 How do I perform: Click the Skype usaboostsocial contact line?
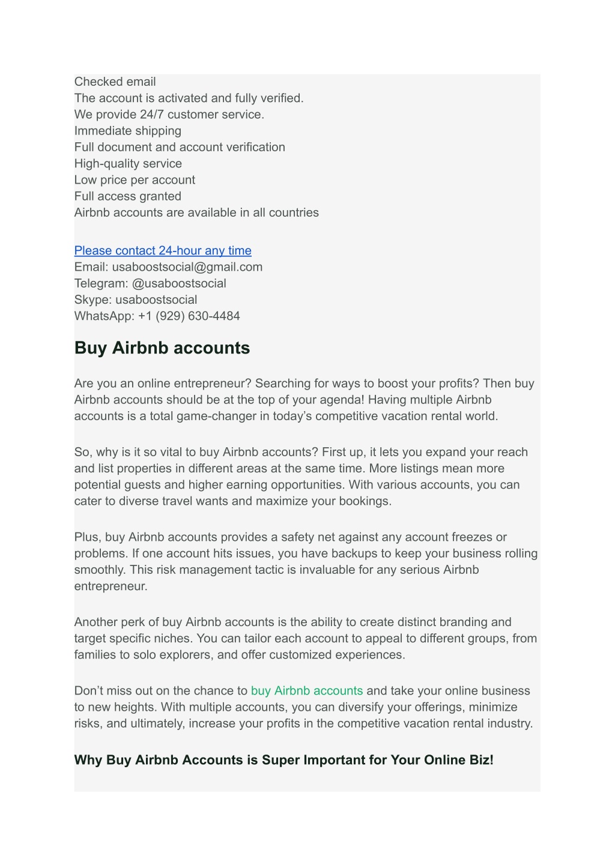(x=136, y=299)
